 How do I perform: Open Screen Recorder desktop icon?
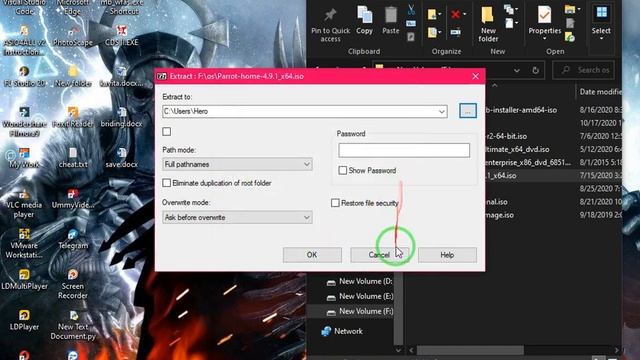[73, 285]
